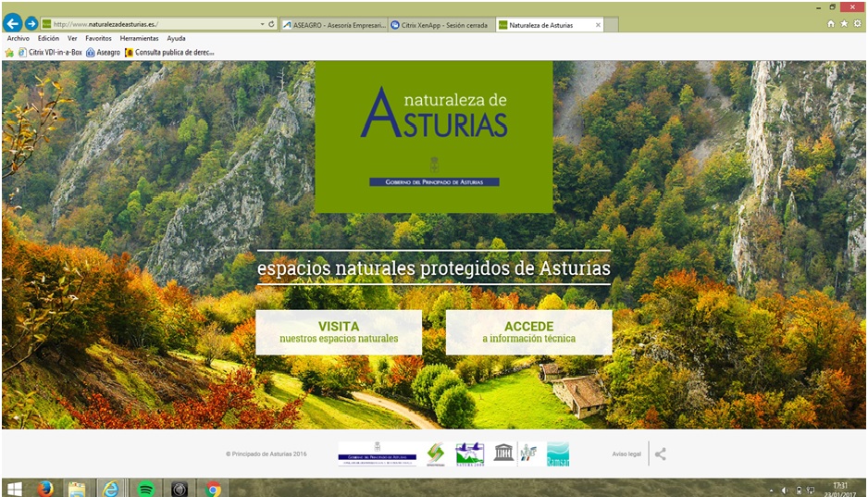Click the MaB programme footer logo

coord(528,454)
